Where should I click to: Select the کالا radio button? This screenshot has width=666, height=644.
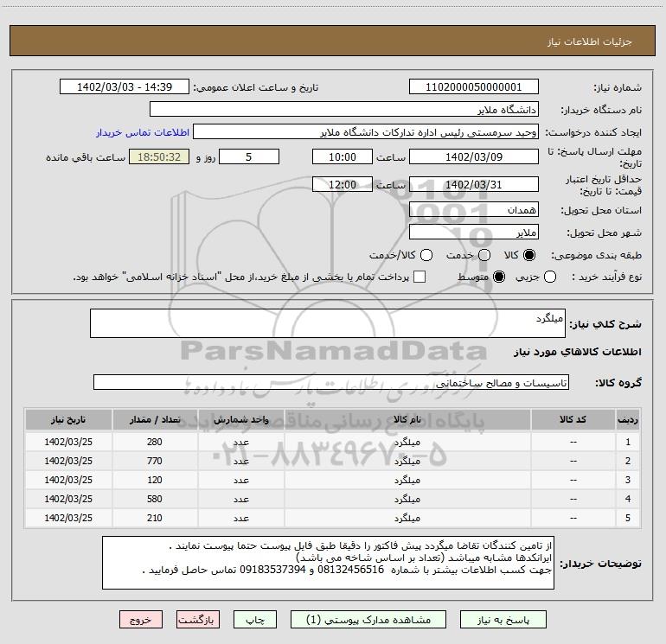[x=529, y=255]
